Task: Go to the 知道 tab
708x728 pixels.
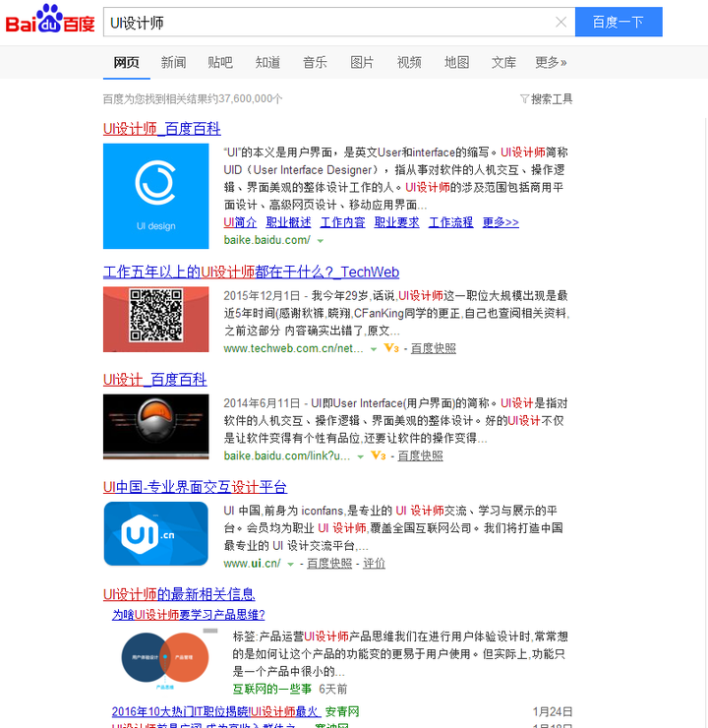Action: coord(267,62)
